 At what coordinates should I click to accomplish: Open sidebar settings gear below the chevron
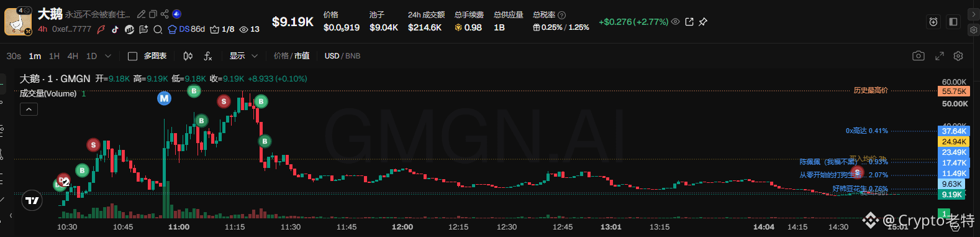coord(974,30)
